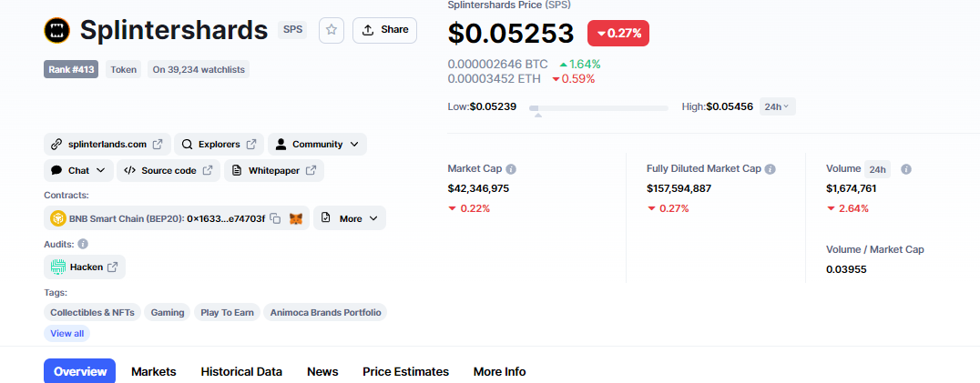The width and height of the screenshot is (980, 383).
Task: Open the Historical Data tab
Action: point(241,371)
